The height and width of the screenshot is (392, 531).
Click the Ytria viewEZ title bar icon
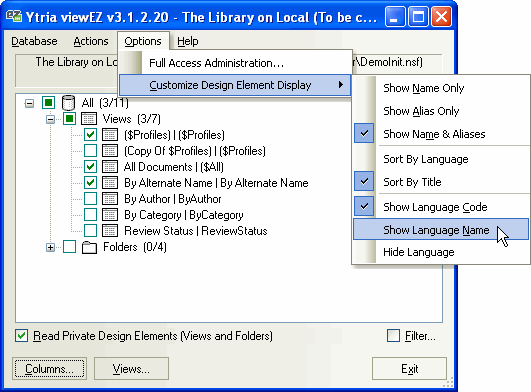point(14,16)
